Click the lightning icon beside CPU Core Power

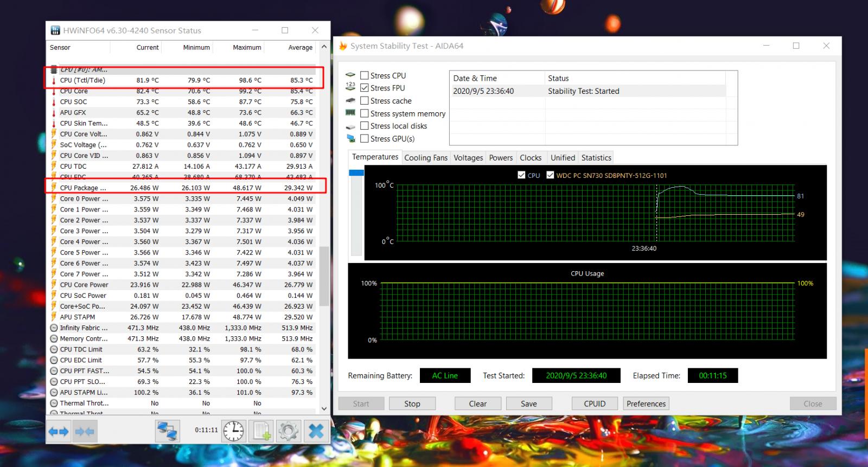click(54, 285)
